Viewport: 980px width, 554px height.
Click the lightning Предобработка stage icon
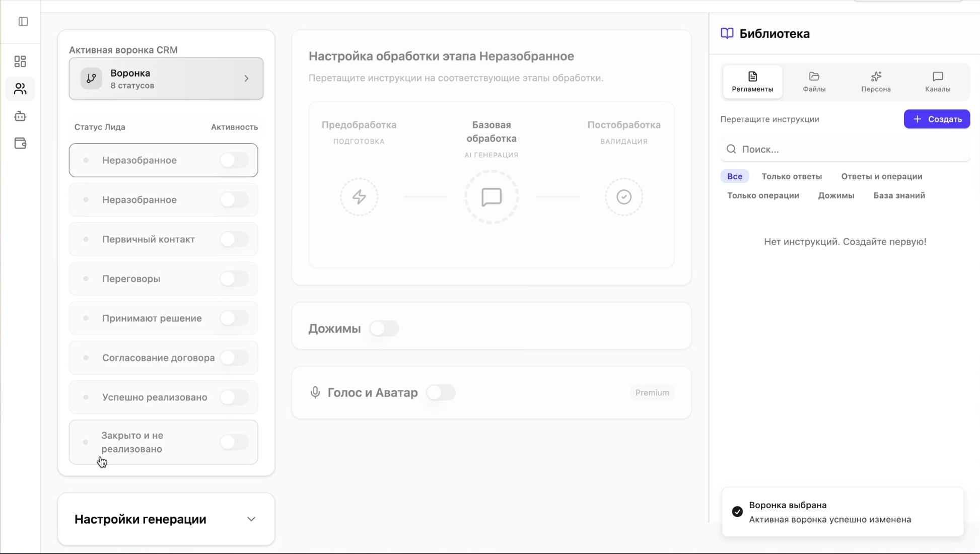click(x=359, y=197)
